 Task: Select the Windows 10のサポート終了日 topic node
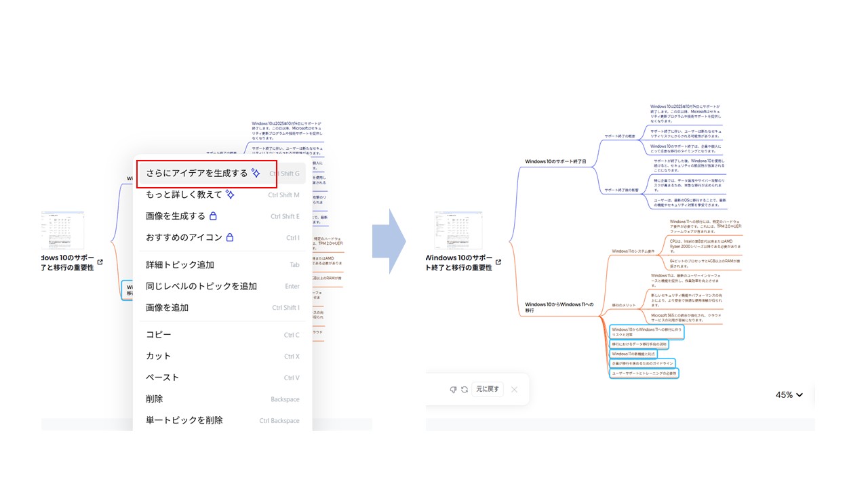(556, 162)
